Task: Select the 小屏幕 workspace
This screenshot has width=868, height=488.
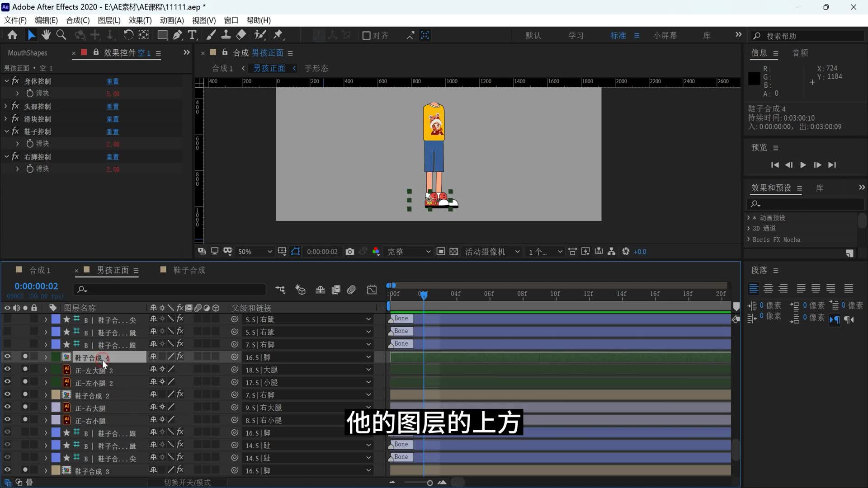Action: 665,35
